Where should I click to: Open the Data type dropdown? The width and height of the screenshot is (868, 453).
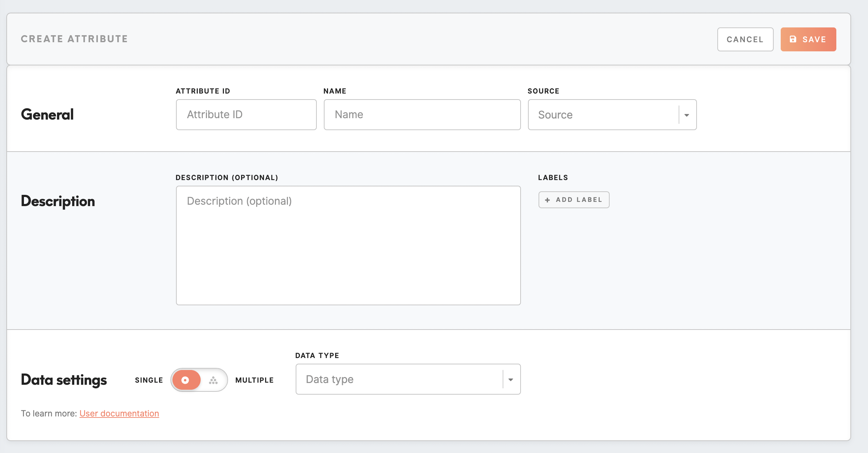point(408,379)
